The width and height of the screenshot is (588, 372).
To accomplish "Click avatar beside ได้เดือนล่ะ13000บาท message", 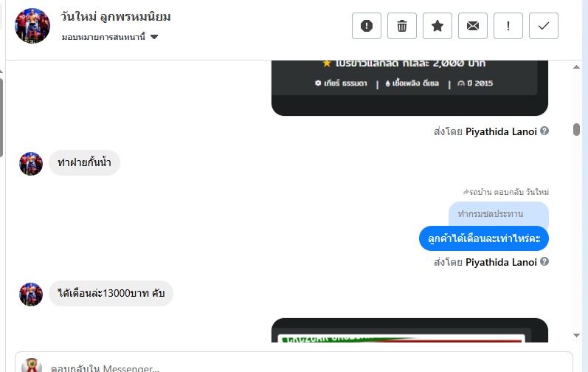I will [x=31, y=294].
